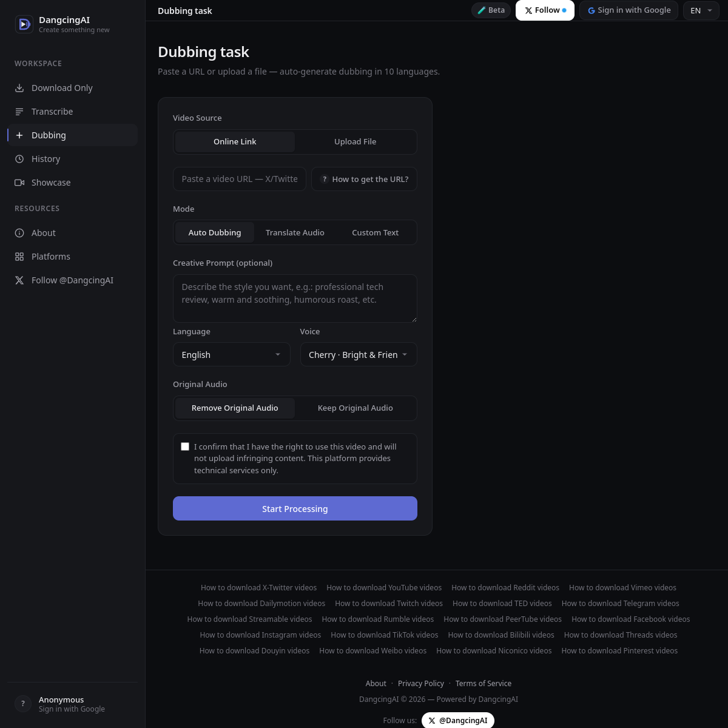Select Keep Original Audio option

tap(356, 408)
